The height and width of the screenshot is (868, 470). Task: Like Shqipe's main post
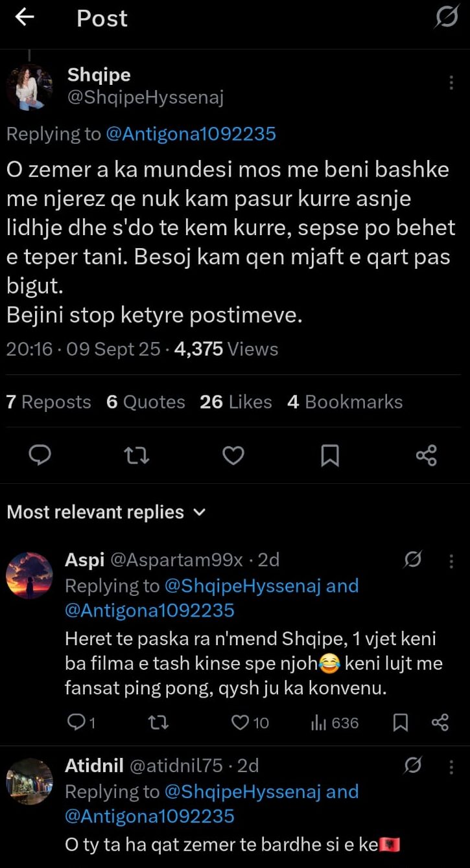click(x=233, y=456)
